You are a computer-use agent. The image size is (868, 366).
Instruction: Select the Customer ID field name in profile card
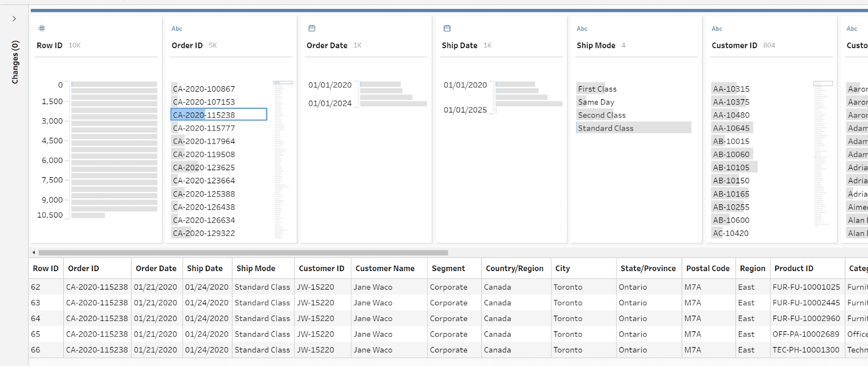(x=735, y=46)
